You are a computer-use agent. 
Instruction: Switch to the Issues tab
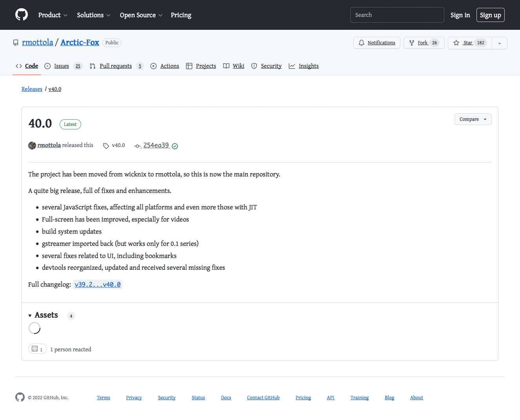pos(63,66)
